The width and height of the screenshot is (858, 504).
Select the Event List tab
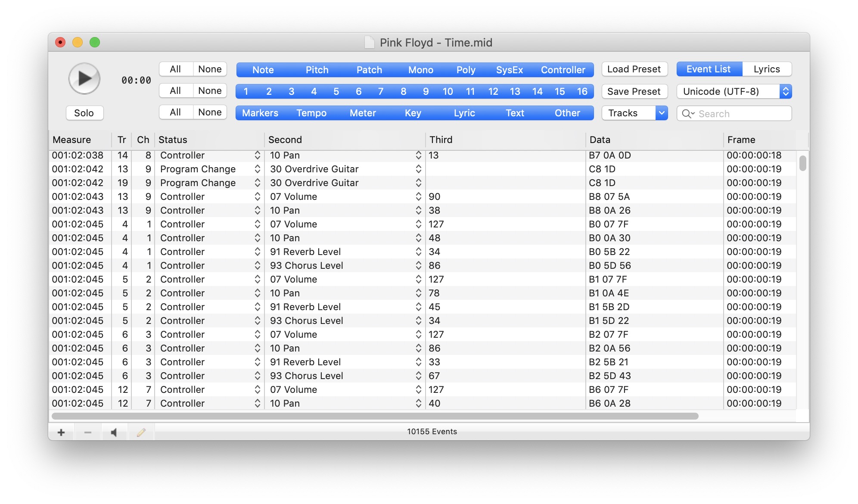coord(709,69)
